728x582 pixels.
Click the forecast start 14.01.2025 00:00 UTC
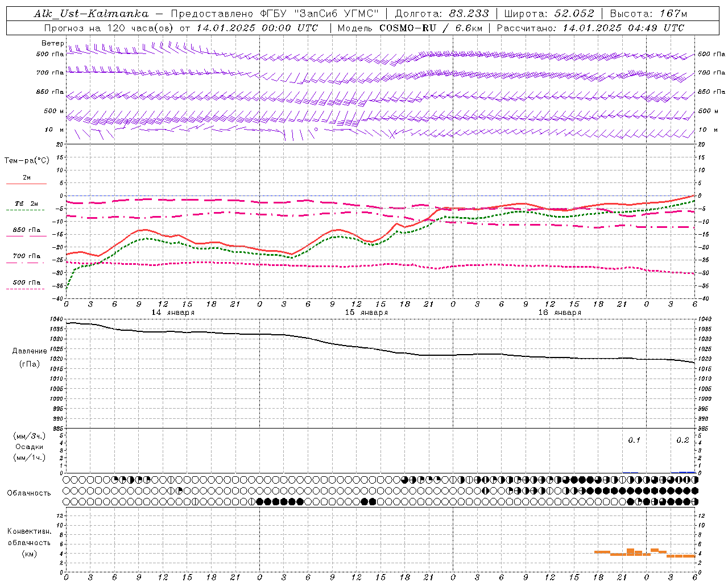257,28
